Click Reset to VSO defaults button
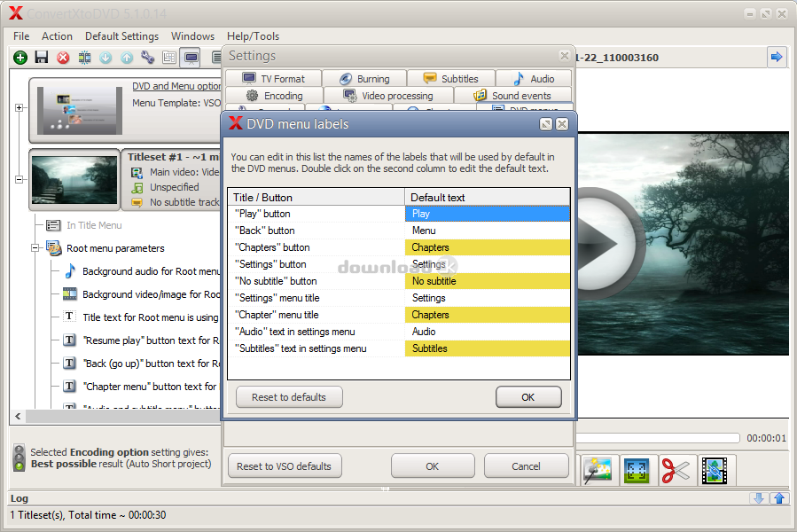The width and height of the screenshot is (797, 532). [x=284, y=465]
